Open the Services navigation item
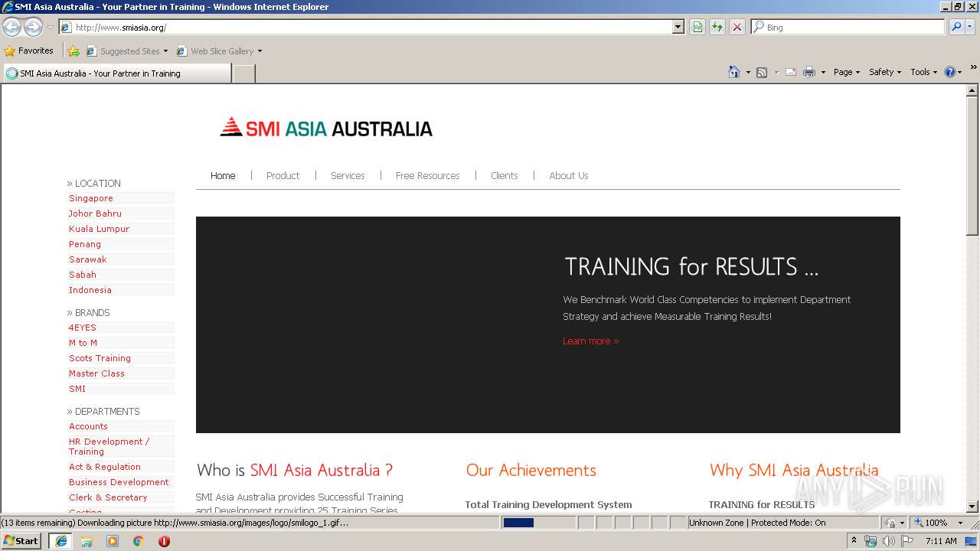The image size is (980, 551). [x=348, y=175]
